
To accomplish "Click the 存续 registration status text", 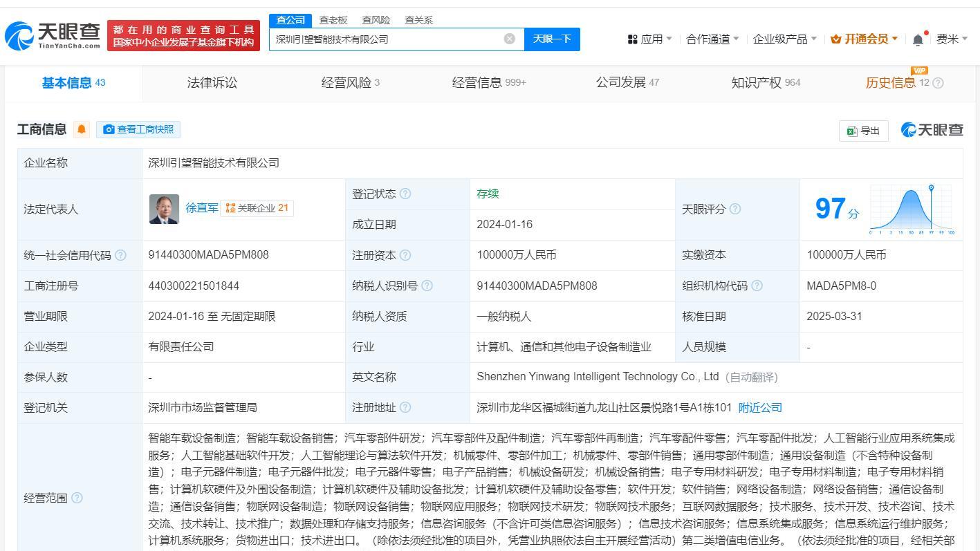I will click(x=488, y=194).
